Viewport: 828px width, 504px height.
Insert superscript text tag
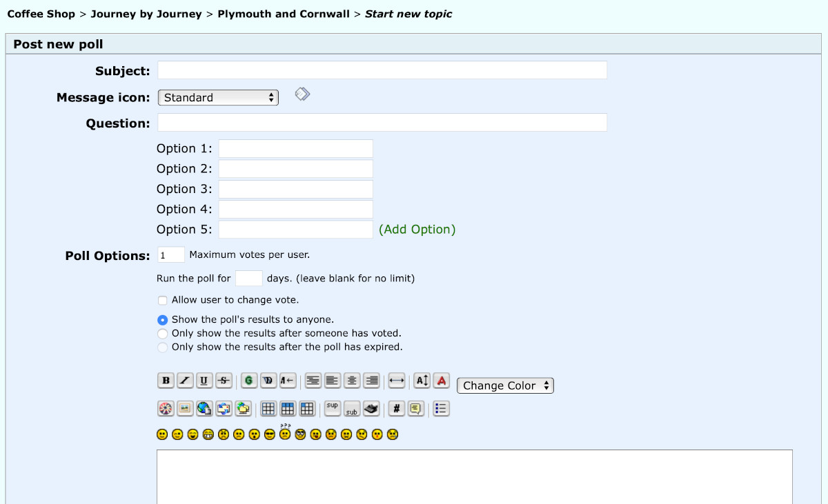pyautogui.click(x=333, y=408)
